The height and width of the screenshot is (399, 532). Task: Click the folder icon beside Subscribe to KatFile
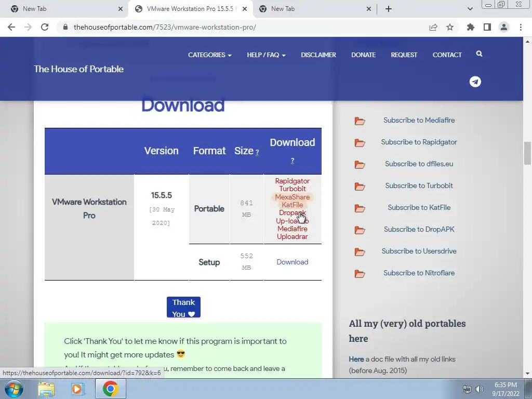point(360,208)
